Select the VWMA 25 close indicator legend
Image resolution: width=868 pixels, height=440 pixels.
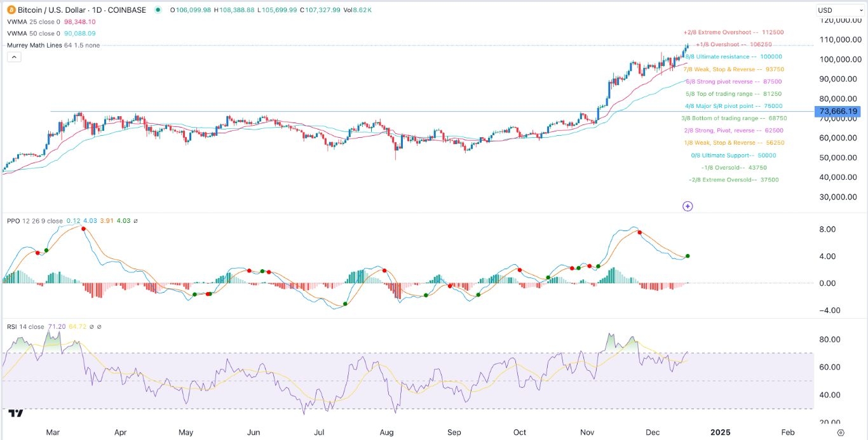coord(31,22)
